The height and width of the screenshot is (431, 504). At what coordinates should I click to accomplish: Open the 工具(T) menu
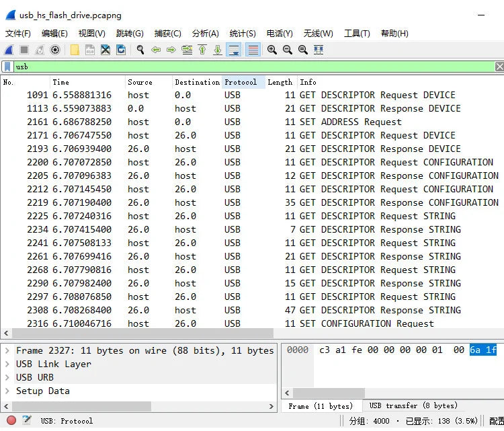(357, 34)
